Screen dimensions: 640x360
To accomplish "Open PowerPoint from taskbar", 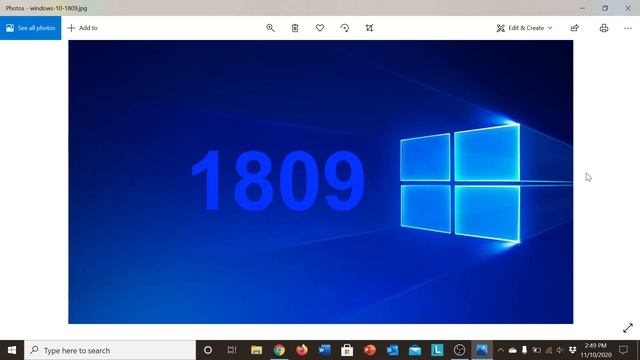I will coord(370,350).
